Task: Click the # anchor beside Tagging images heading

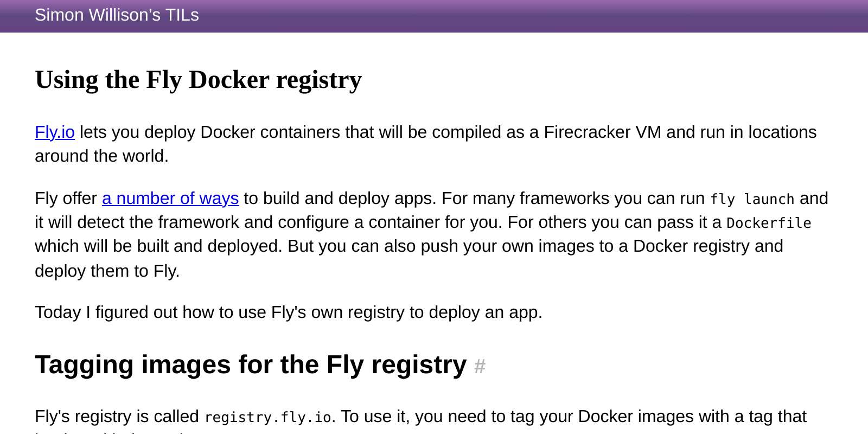Action: (480, 367)
